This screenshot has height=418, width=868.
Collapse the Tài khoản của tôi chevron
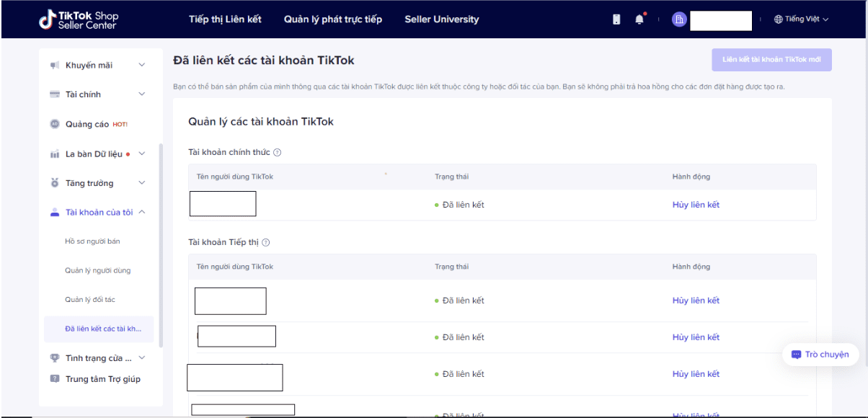click(142, 213)
